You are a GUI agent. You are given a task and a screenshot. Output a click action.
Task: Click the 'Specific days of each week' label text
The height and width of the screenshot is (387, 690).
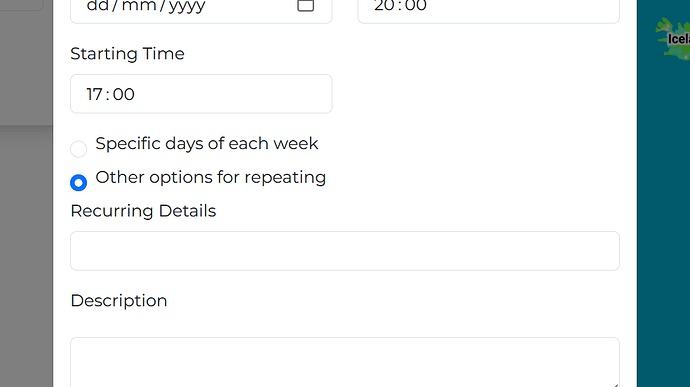[207, 144]
